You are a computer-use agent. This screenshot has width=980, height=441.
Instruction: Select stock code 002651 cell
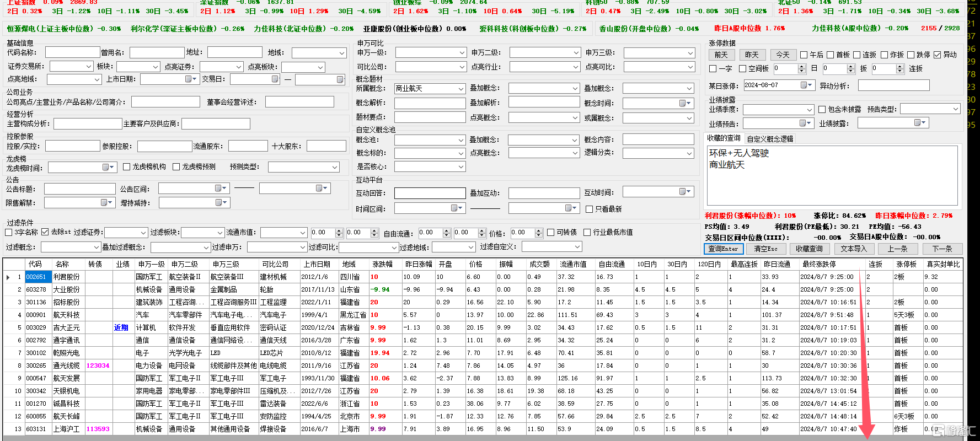click(x=38, y=277)
